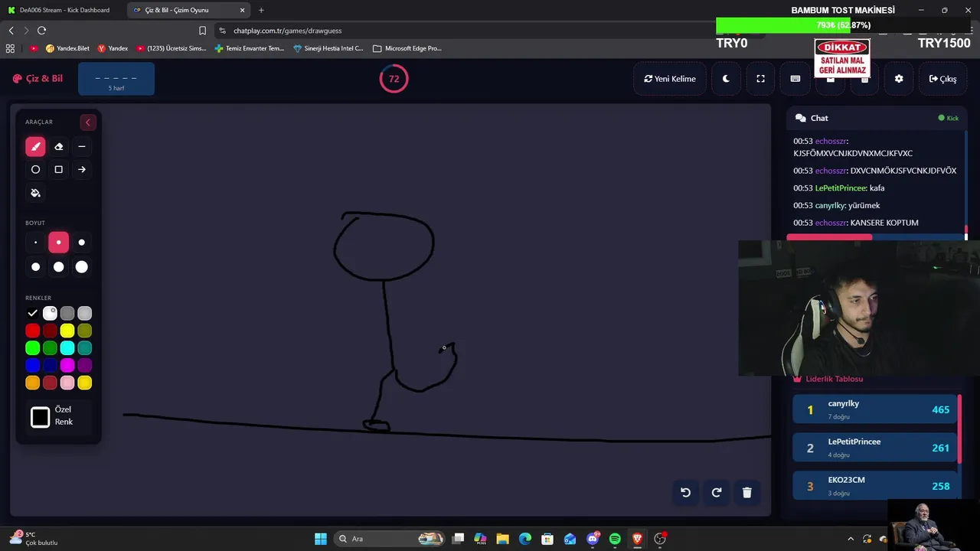Open a new browser tab
This screenshot has width=980, height=551.
tap(261, 10)
